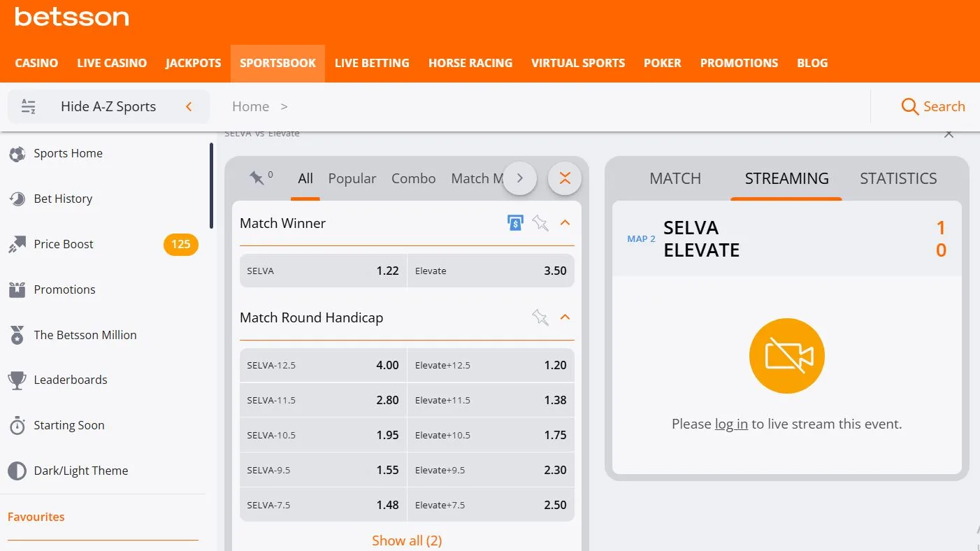This screenshot has width=980, height=551.
Task: Collapse the Match Round Handicap section
Action: coord(565,317)
